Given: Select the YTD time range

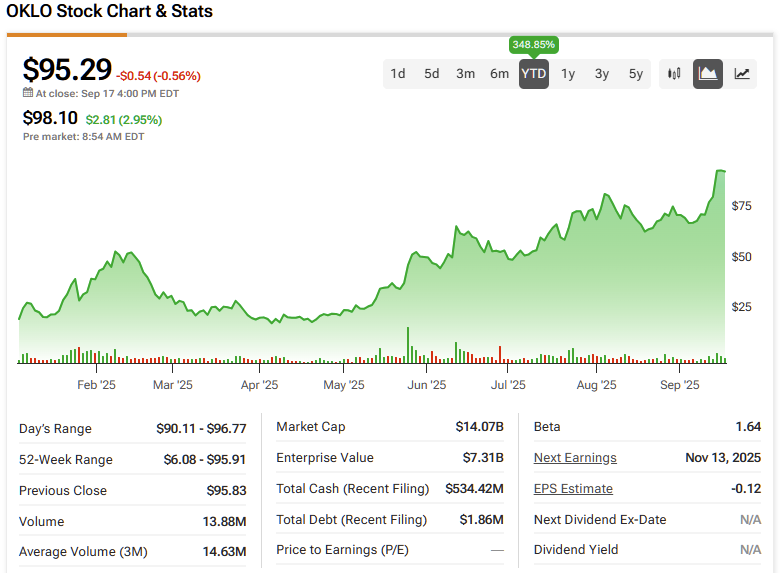Looking at the screenshot, I should (534, 74).
